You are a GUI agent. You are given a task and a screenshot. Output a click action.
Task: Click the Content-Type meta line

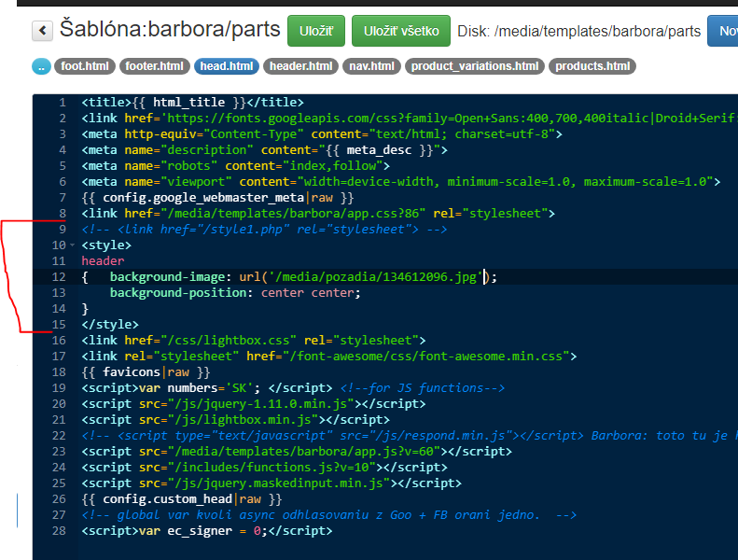322,134
